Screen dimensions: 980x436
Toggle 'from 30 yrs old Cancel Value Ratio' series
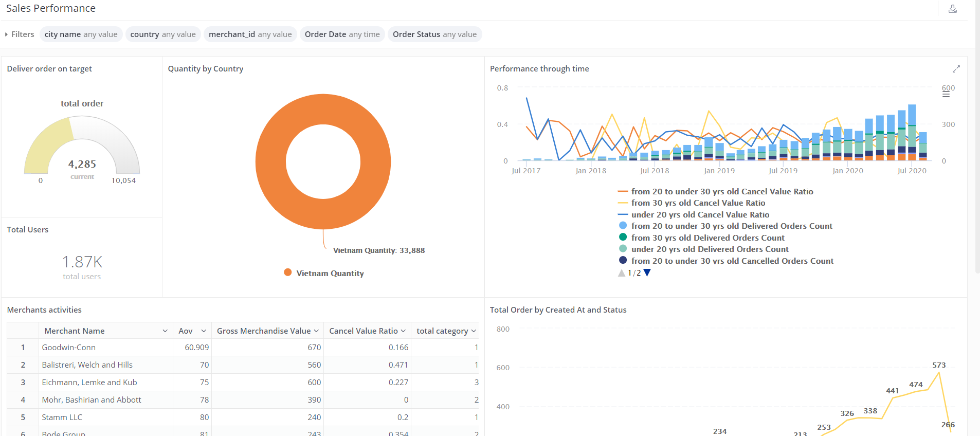[x=691, y=203]
